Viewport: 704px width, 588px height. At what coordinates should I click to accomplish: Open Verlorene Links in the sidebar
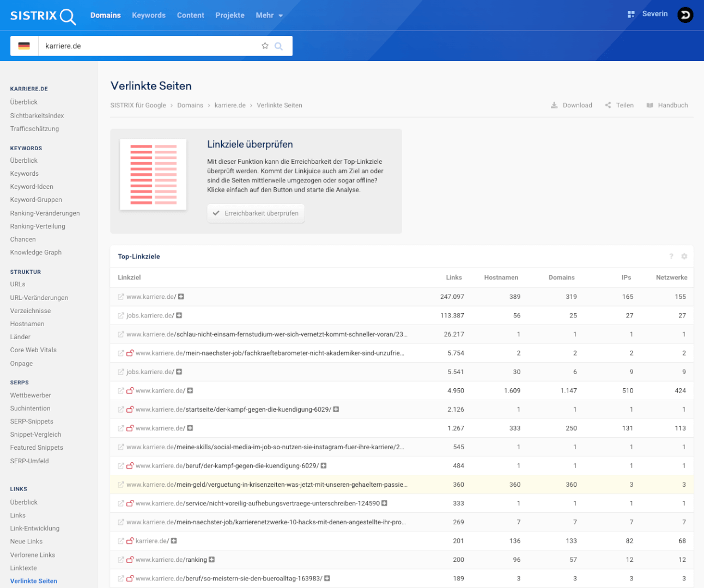click(x=33, y=555)
